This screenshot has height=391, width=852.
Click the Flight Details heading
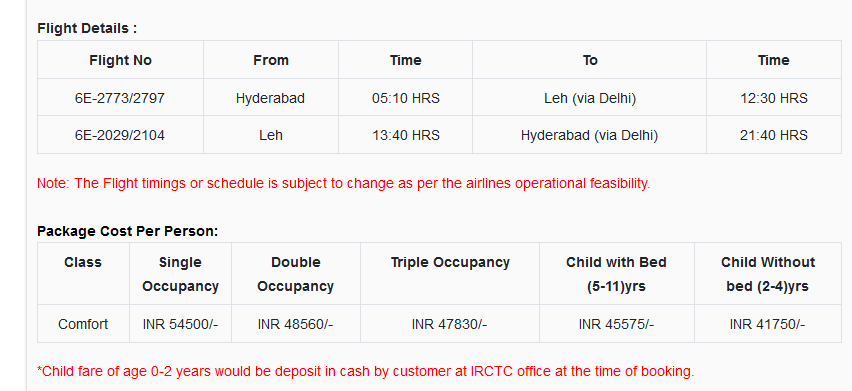click(x=87, y=28)
